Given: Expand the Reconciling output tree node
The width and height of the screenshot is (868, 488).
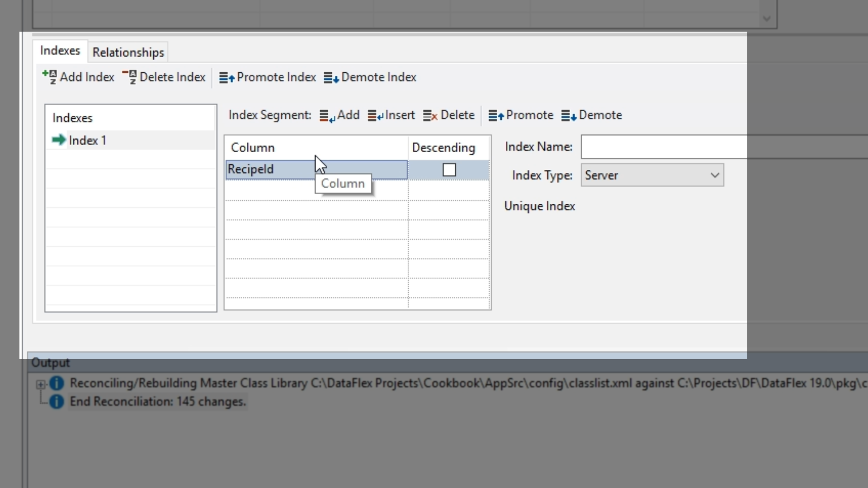Looking at the screenshot, I should tap(41, 384).
